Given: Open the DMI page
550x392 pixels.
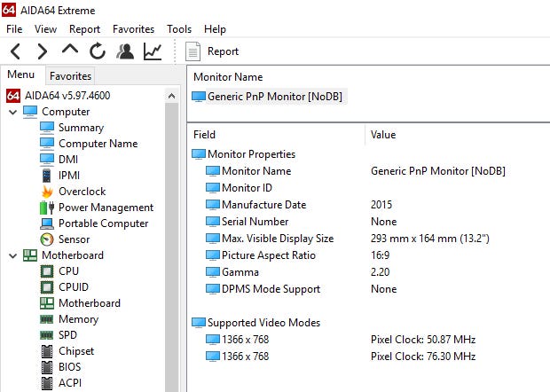Looking at the screenshot, I should (x=68, y=159).
